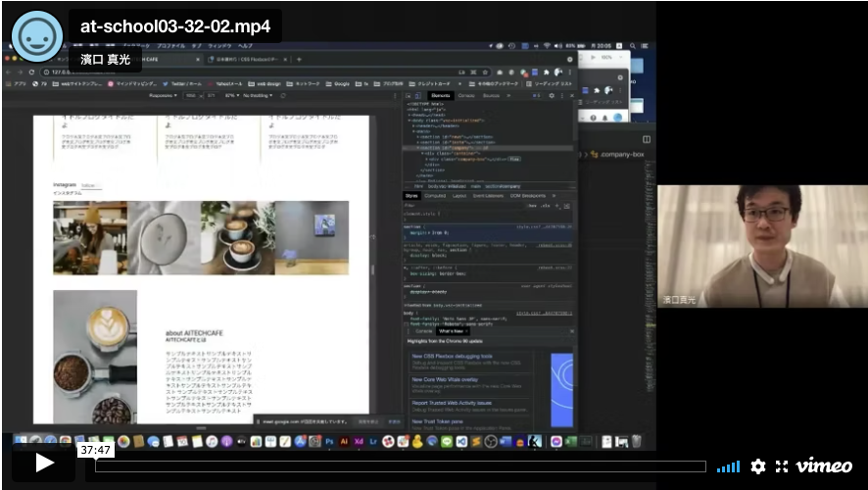The width and height of the screenshot is (868, 490).
Task: Select the section#company breadcrumb
Action: 503,186
